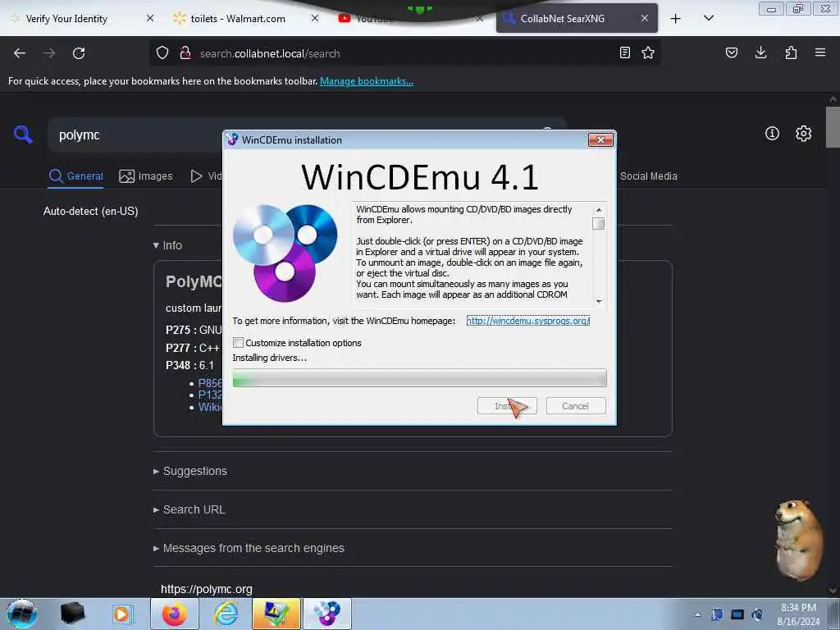Click the address bar URL field

(x=404, y=53)
